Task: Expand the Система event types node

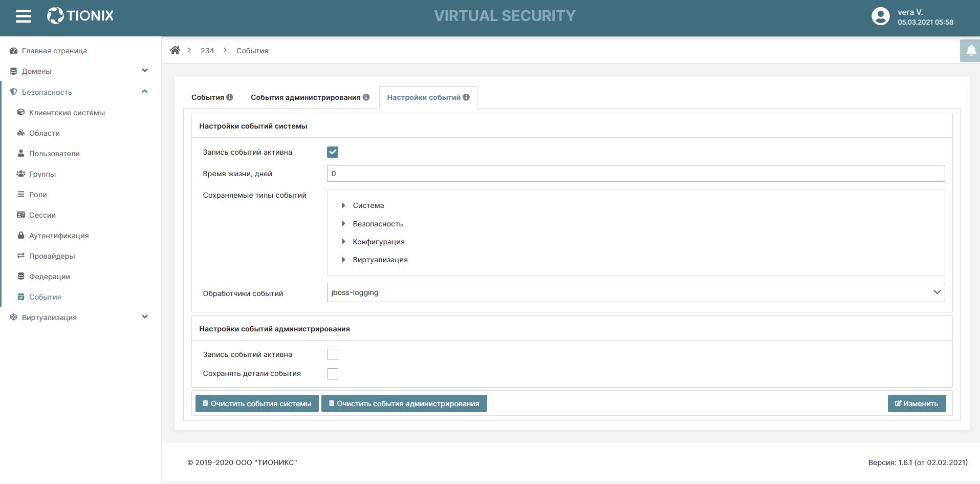Action: pos(343,205)
